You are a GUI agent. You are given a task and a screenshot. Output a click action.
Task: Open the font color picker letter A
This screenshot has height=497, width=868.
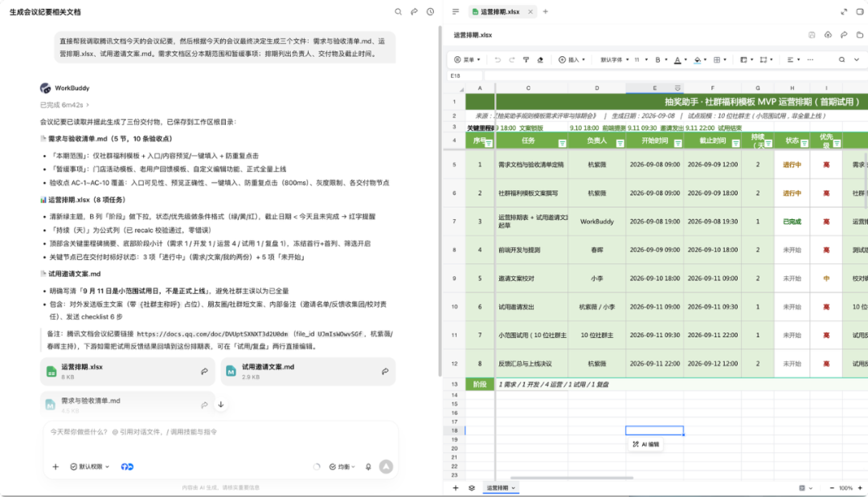pos(678,59)
